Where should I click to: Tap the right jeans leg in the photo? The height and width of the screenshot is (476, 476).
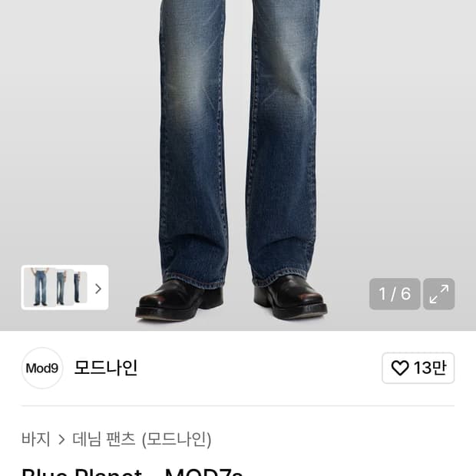283,143
